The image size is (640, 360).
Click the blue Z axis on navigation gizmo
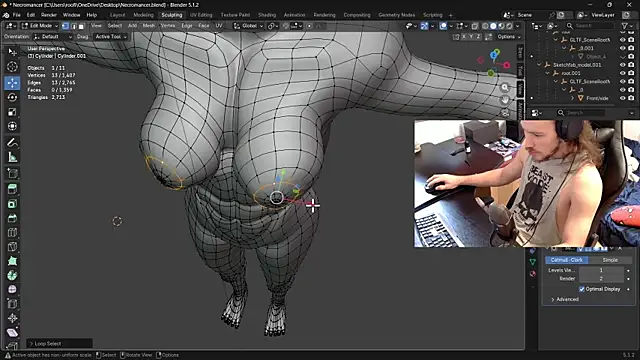coord(494,55)
